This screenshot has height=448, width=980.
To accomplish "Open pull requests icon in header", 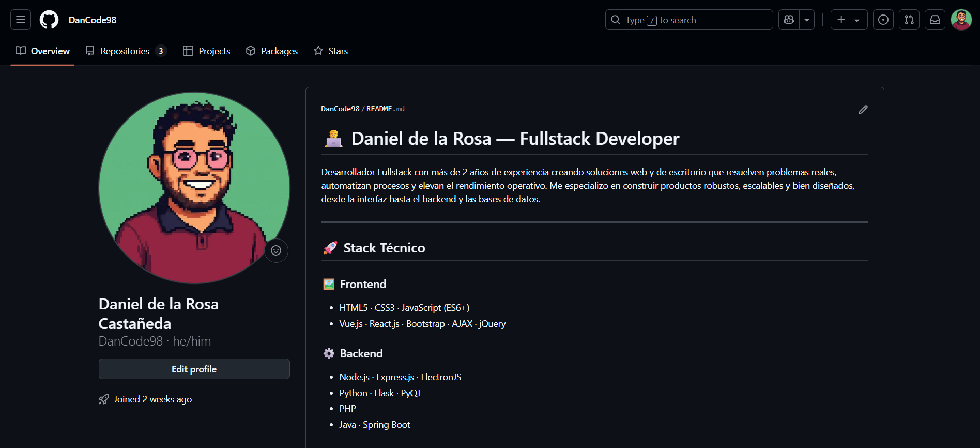I will (909, 20).
